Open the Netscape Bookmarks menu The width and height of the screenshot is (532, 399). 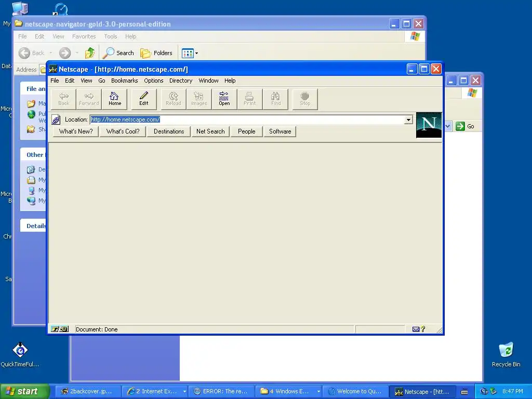(125, 81)
